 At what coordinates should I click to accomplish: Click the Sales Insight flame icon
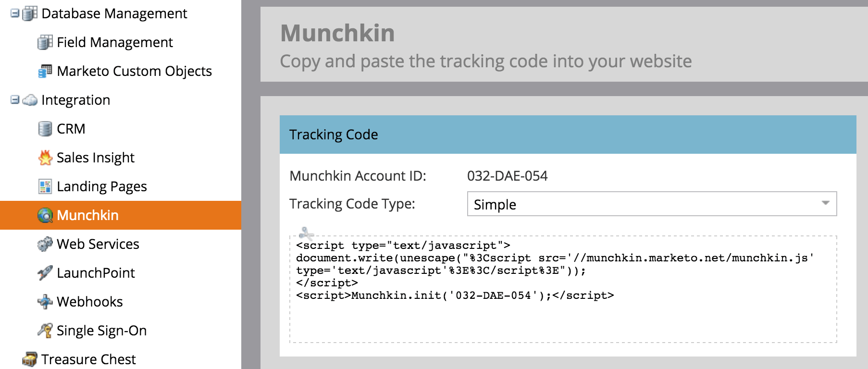point(45,158)
